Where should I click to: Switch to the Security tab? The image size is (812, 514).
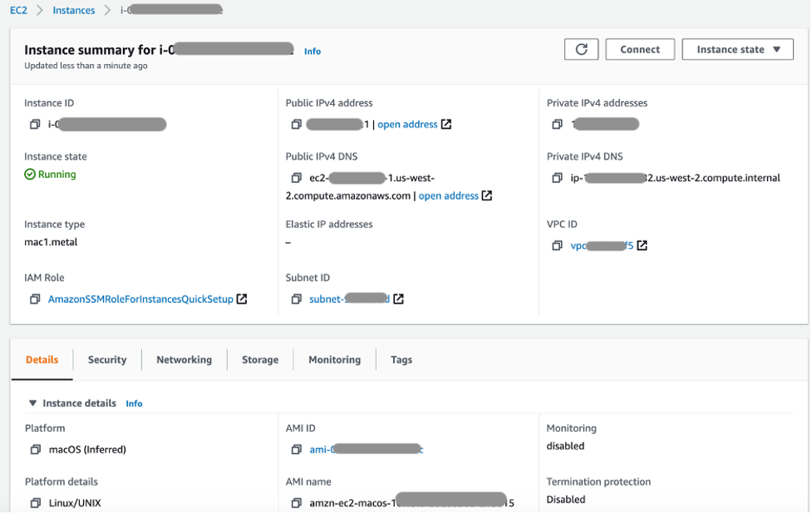[x=107, y=359]
